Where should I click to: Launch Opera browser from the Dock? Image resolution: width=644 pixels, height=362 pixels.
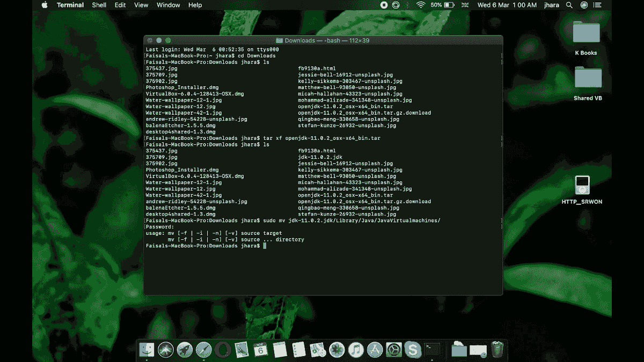223,350
